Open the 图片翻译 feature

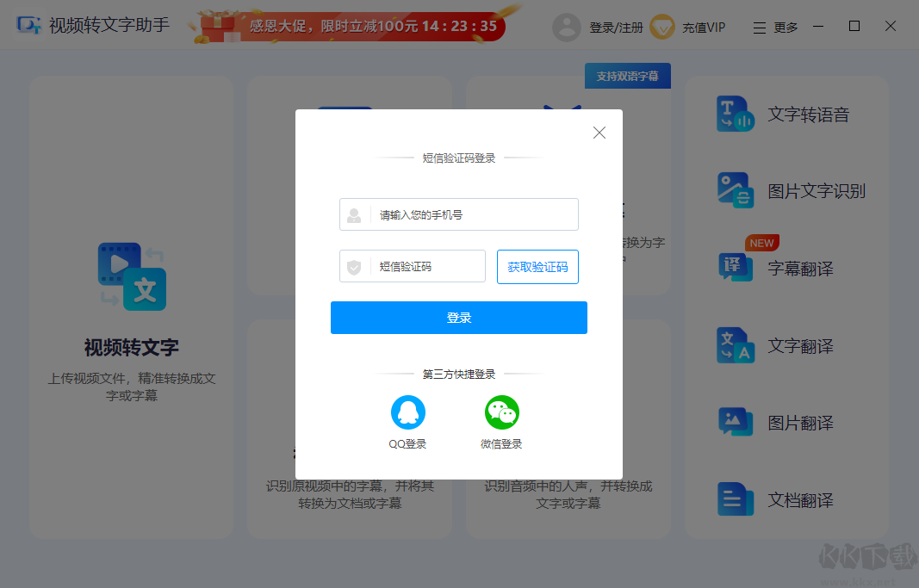[798, 422]
